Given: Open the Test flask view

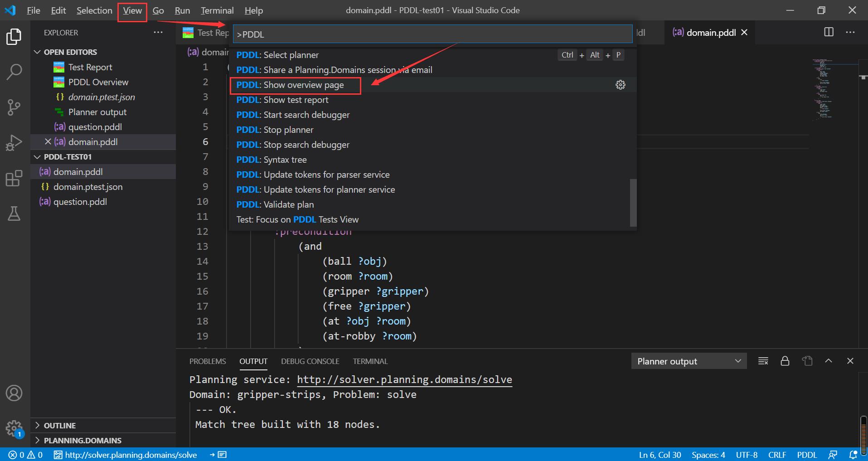Looking at the screenshot, I should point(14,214).
